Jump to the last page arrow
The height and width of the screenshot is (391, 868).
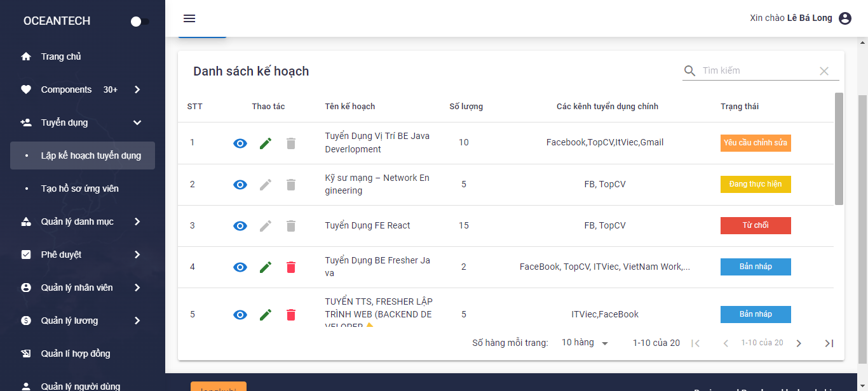tap(829, 343)
